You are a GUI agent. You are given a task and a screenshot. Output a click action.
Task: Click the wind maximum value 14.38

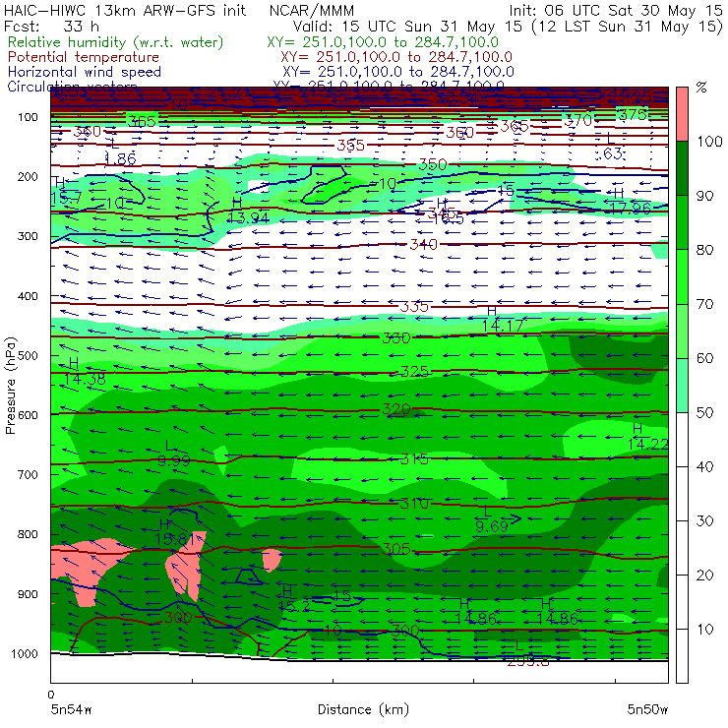(85, 379)
